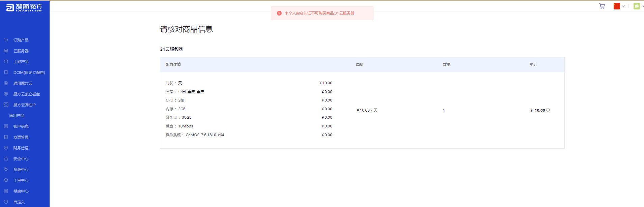Click the icon beside DCIM(自定义配置)
644x207 pixels.
[x=6, y=72]
